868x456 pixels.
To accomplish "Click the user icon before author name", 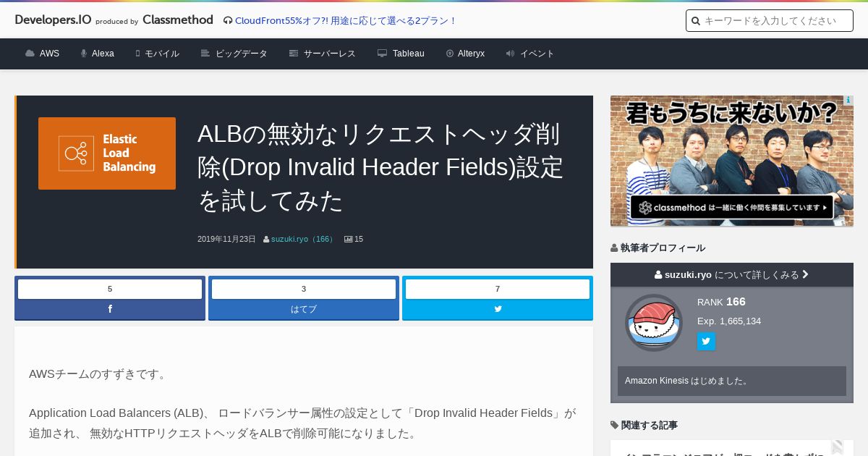I will [266, 239].
